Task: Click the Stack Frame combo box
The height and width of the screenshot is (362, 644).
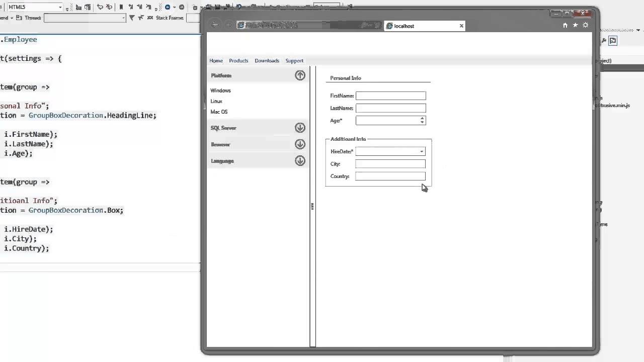Action: 193,18
